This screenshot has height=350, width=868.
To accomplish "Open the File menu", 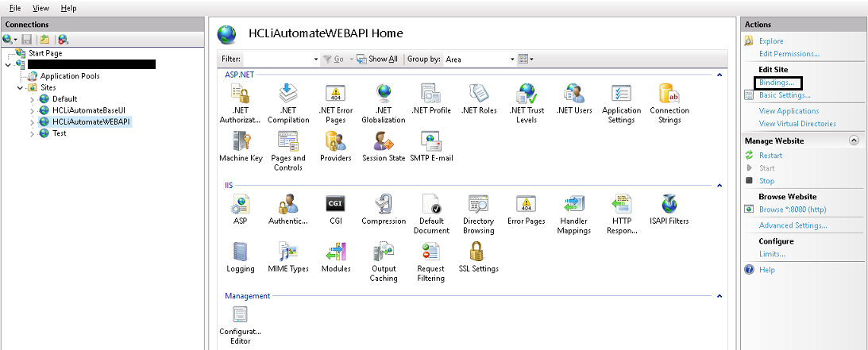I will click(x=15, y=8).
